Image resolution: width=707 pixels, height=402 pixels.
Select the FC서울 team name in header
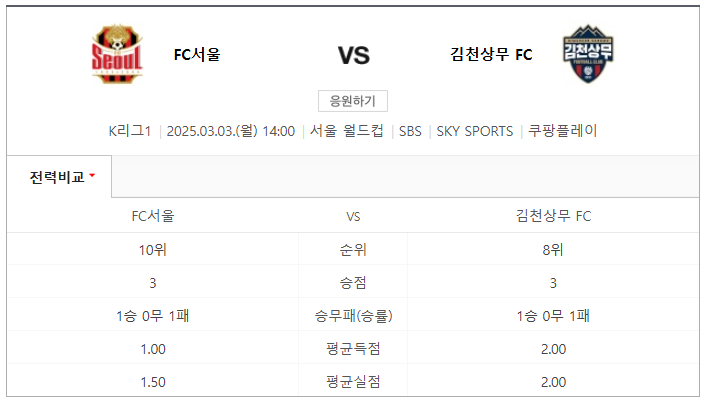click(197, 55)
